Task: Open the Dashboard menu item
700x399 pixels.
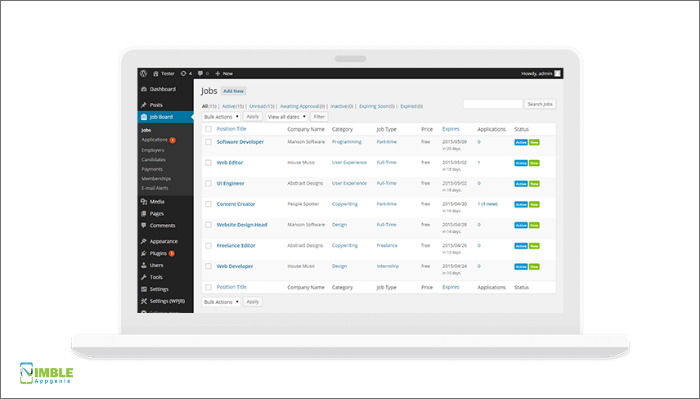Action: coord(162,89)
